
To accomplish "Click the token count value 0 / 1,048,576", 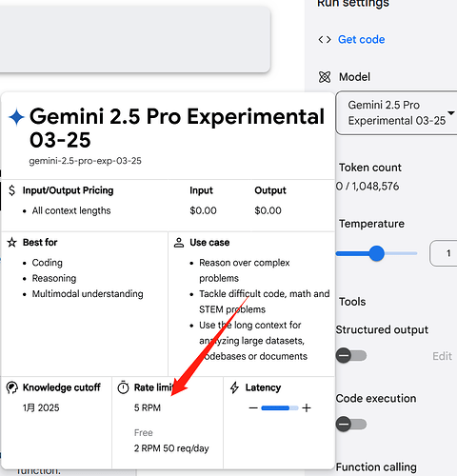I will pyautogui.click(x=368, y=187).
